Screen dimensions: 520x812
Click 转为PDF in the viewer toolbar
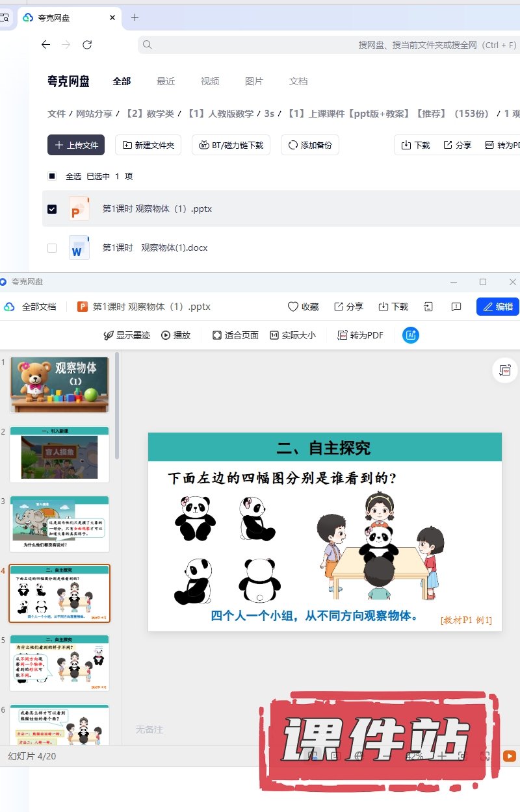point(360,335)
